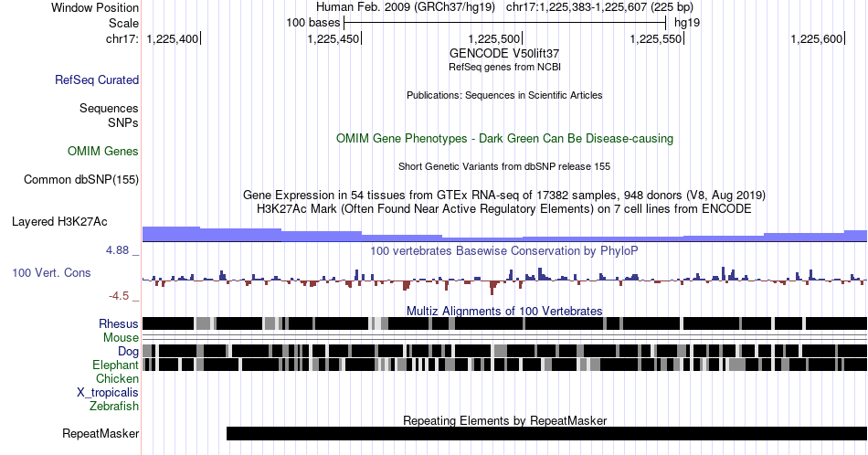Click the Dog alignment block row
The height and width of the screenshot is (455, 868).
coord(505,351)
